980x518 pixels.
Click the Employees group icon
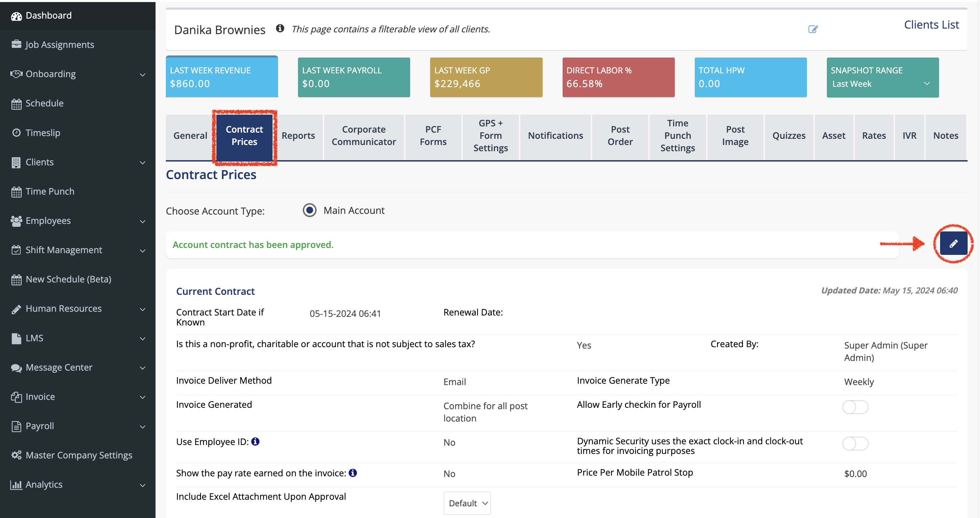click(x=17, y=221)
